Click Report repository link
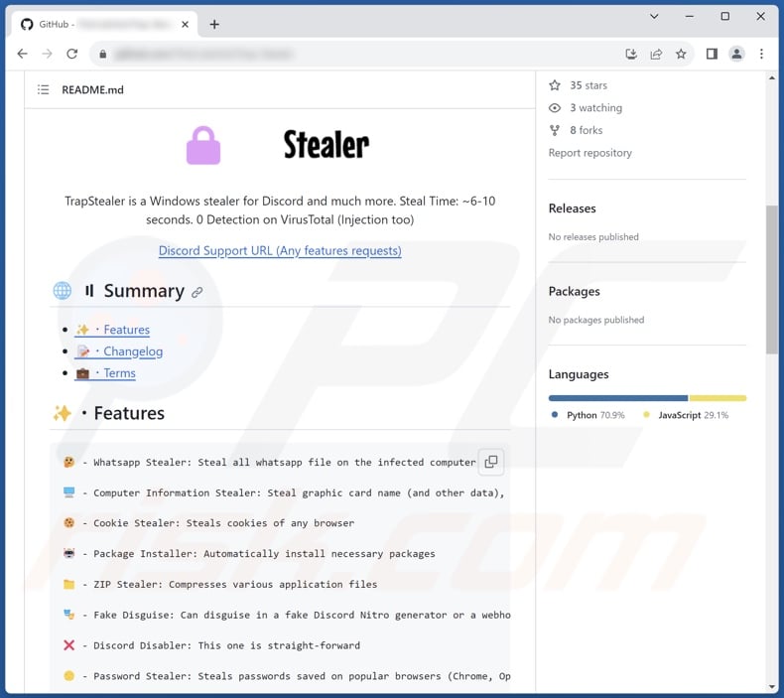 click(590, 153)
